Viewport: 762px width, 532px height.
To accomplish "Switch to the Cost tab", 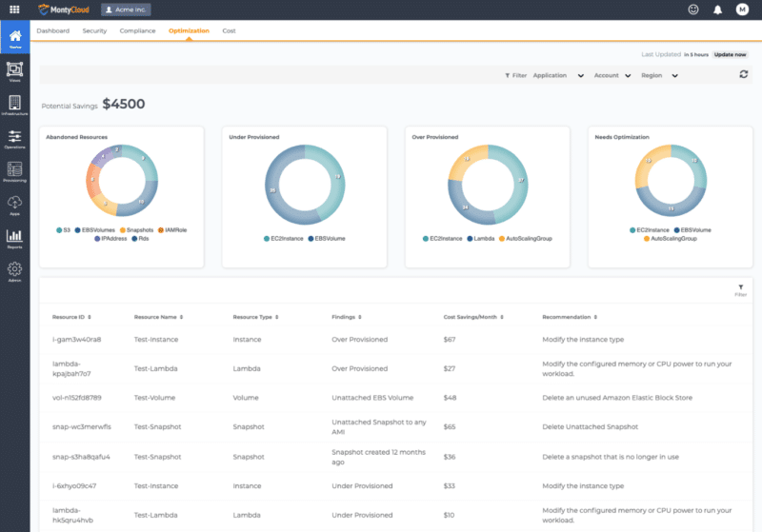I will point(229,31).
